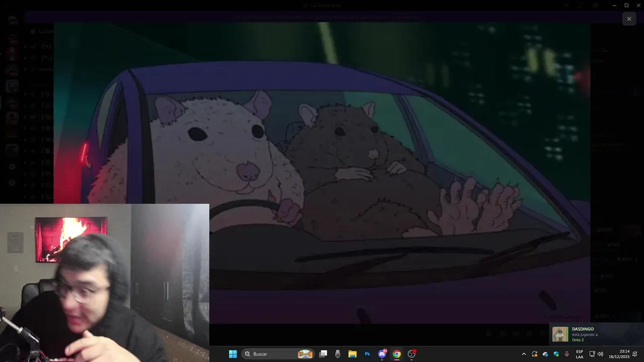Change the ESP LAA input language
The image size is (644, 362).
point(580,354)
